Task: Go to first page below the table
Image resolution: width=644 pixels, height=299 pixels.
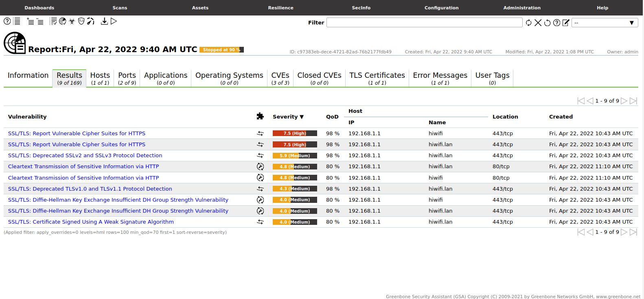Action: 581,232
